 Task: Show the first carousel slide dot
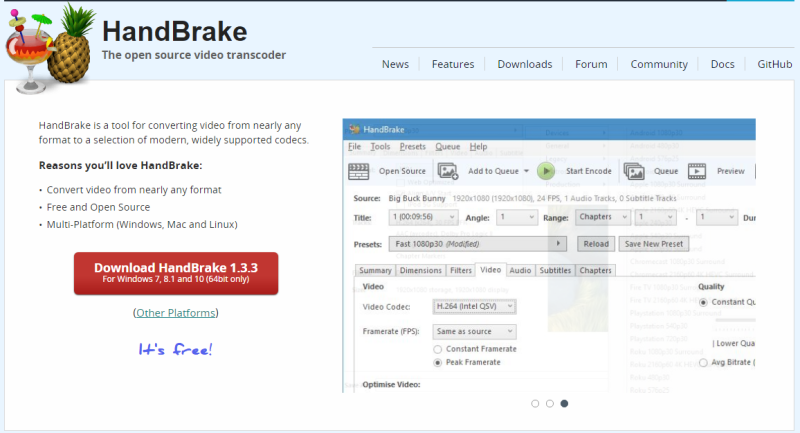[x=535, y=403]
